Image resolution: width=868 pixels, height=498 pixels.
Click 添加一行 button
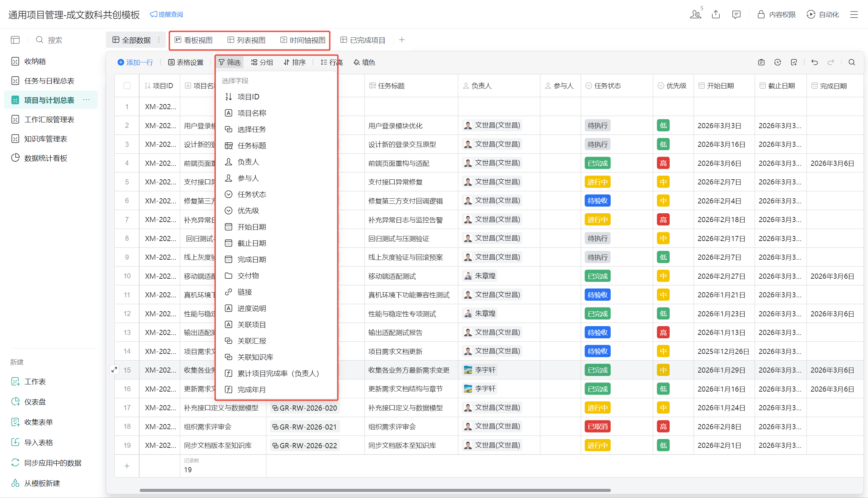click(135, 62)
